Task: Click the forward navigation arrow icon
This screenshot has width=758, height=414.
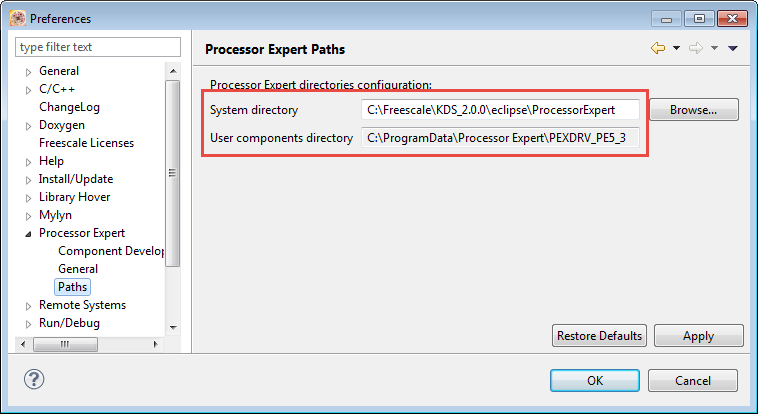Action: 696,48
